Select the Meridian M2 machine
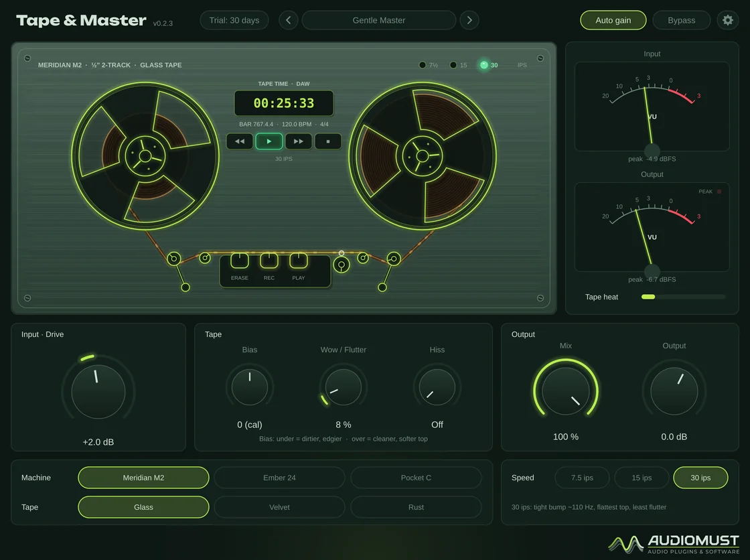This screenshot has width=750, height=560. [143, 478]
